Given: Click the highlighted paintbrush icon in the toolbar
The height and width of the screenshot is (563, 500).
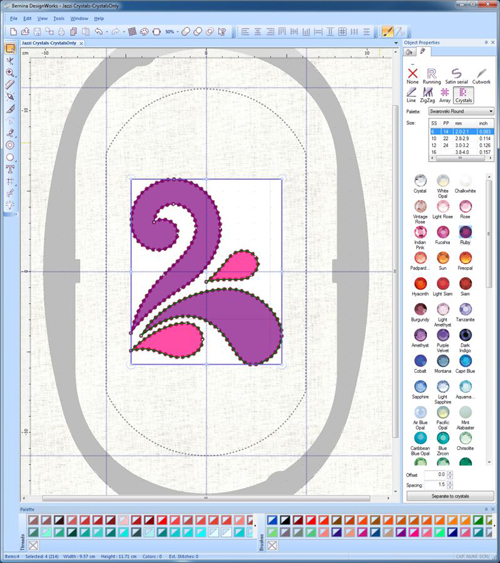Looking at the screenshot, I should click(387, 32).
